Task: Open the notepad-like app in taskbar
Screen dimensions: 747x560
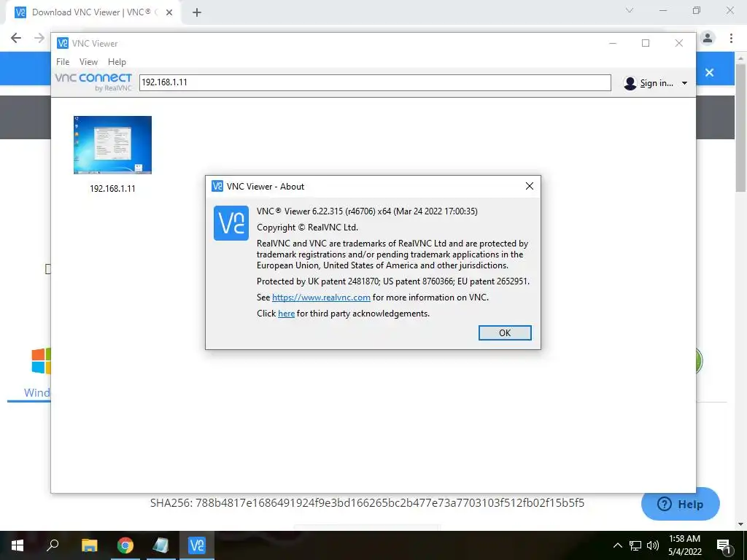Action: coord(161,545)
